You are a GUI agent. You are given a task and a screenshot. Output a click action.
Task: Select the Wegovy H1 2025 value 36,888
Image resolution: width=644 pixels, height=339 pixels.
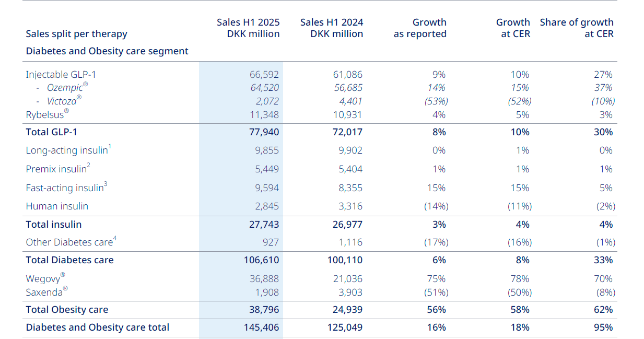(x=264, y=279)
